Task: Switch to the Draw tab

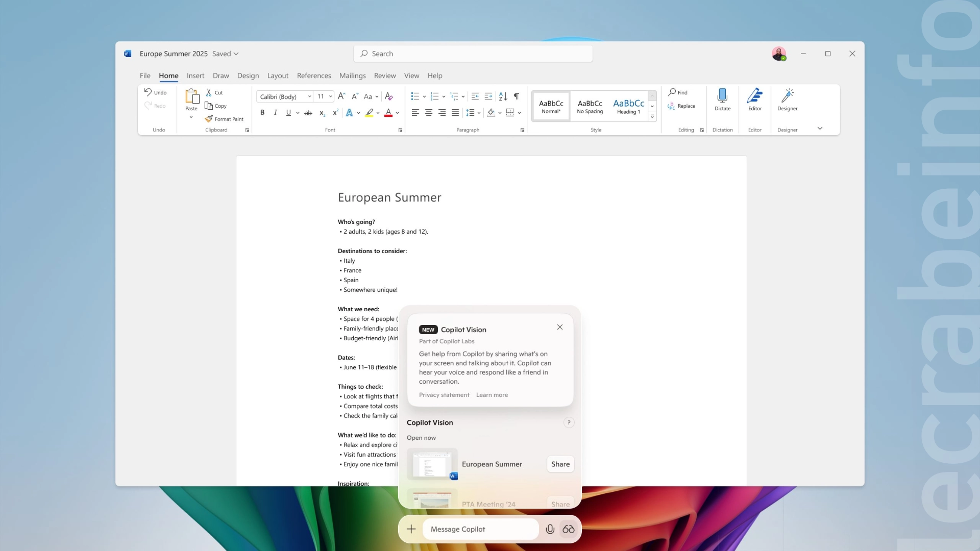Action: (221, 76)
